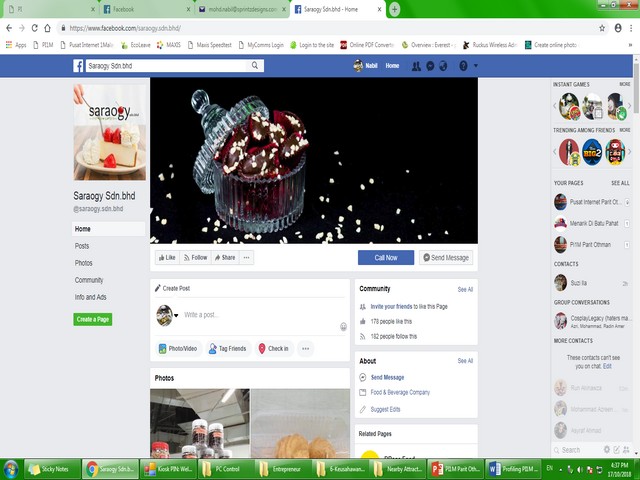Open the Help question mark icon
This screenshot has height=480, width=640.
point(463,66)
